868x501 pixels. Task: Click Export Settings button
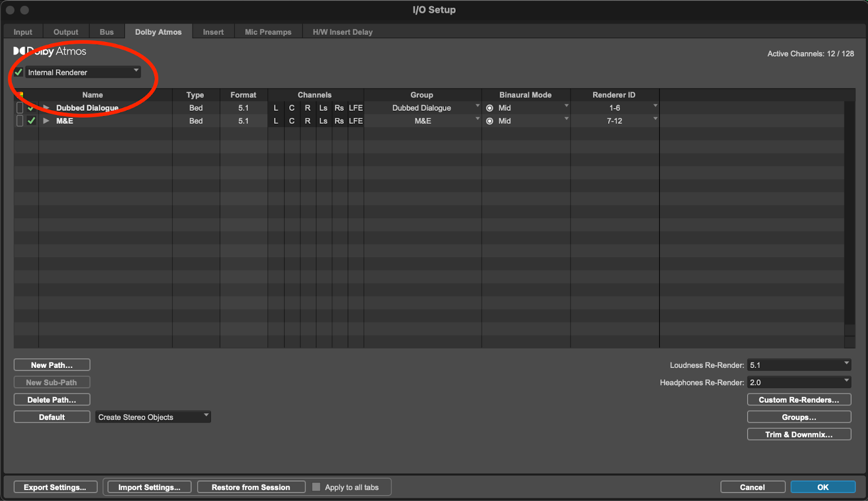click(x=55, y=487)
